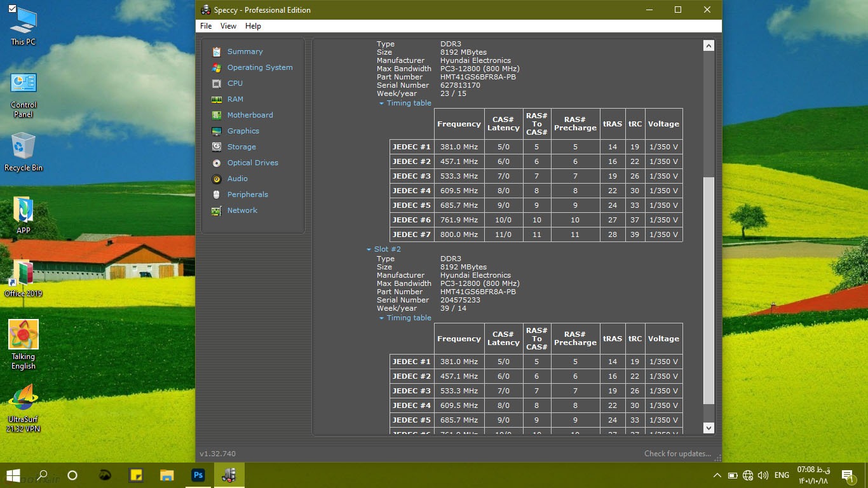Click the Speccy taskbar icon
The height and width of the screenshot is (488, 868).
[x=229, y=475]
